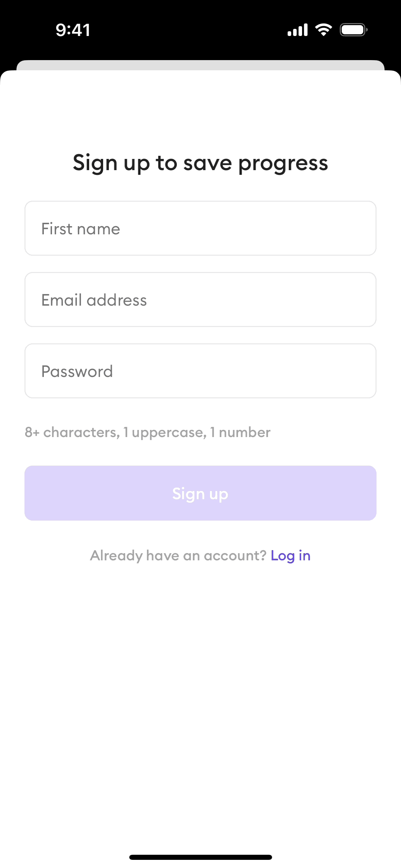Tap the 9:41 clock in status bar
The width and height of the screenshot is (401, 868).
coord(73,30)
